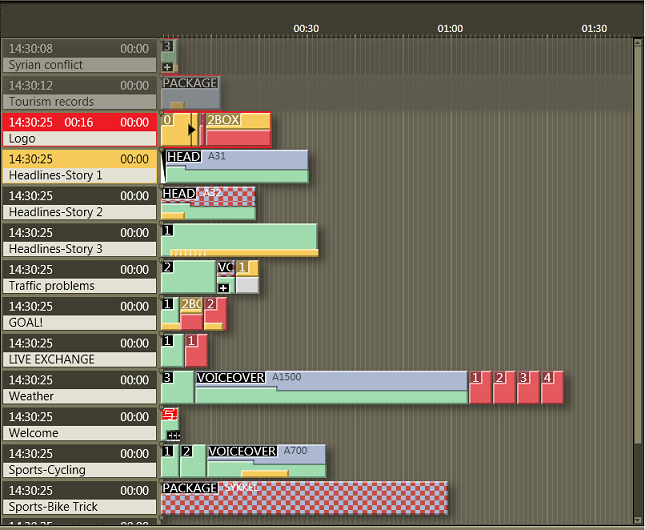Select HEAD A31 block in Headlines-Story 1
The height and width of the screenshot is (530, 645).
pos(237,167)
